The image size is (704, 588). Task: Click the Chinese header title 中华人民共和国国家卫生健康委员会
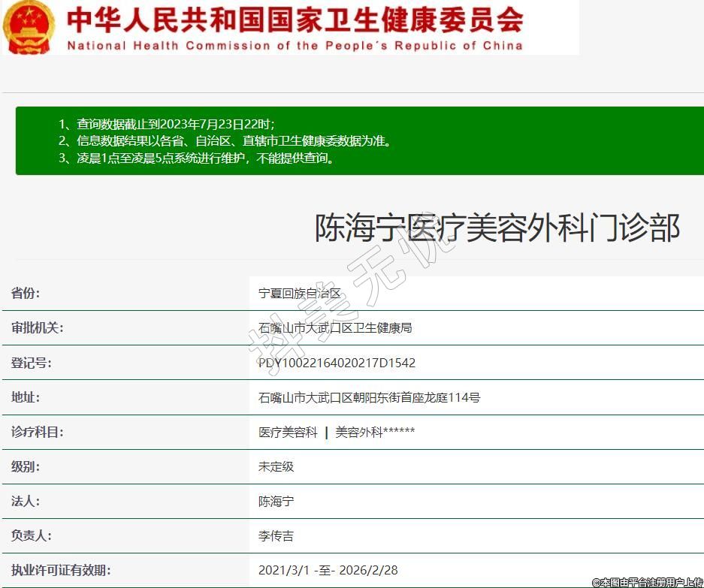[x=295, y=20]
